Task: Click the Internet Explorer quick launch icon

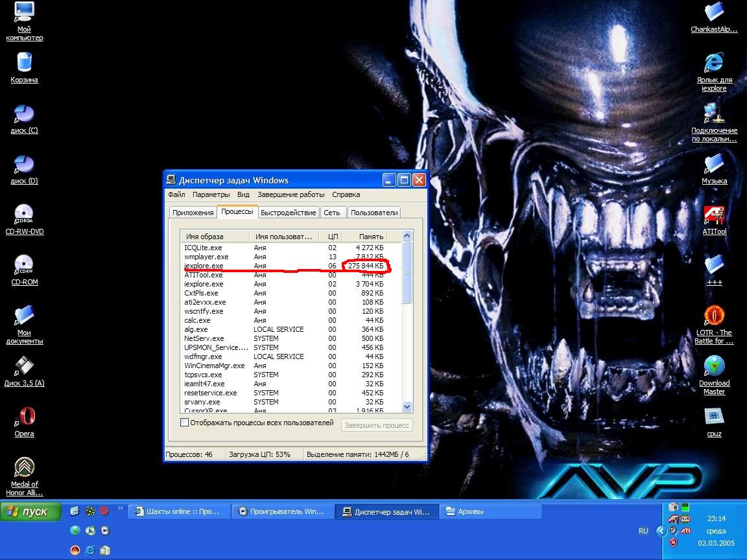Action: point(89,550)
